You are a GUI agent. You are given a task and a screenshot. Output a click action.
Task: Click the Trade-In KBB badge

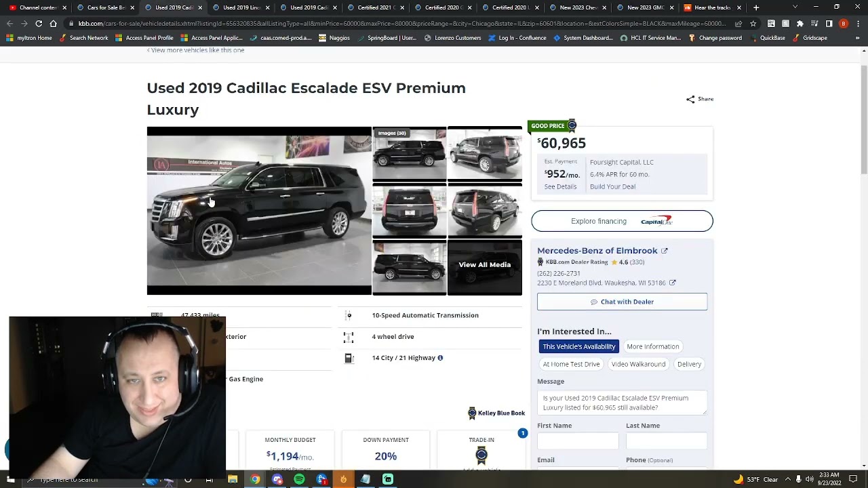(481, 454)
